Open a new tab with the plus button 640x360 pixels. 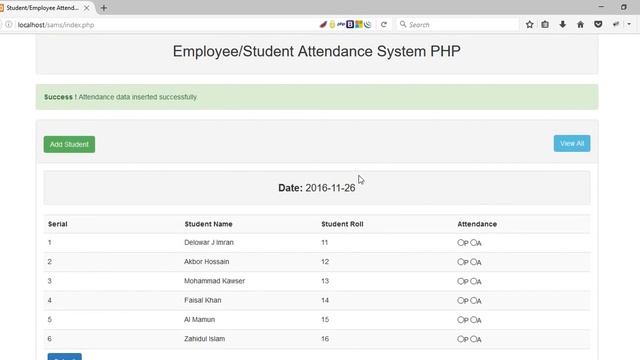pos(104,8)
